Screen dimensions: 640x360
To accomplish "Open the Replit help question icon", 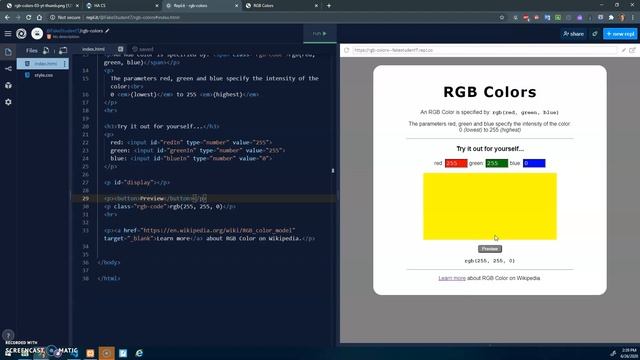I will (x=8, y=336).
